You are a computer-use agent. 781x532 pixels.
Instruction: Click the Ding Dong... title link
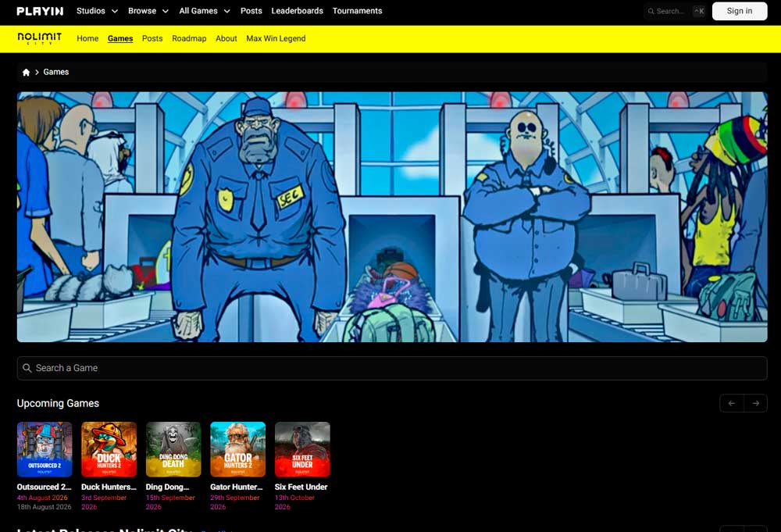point(167,487)
